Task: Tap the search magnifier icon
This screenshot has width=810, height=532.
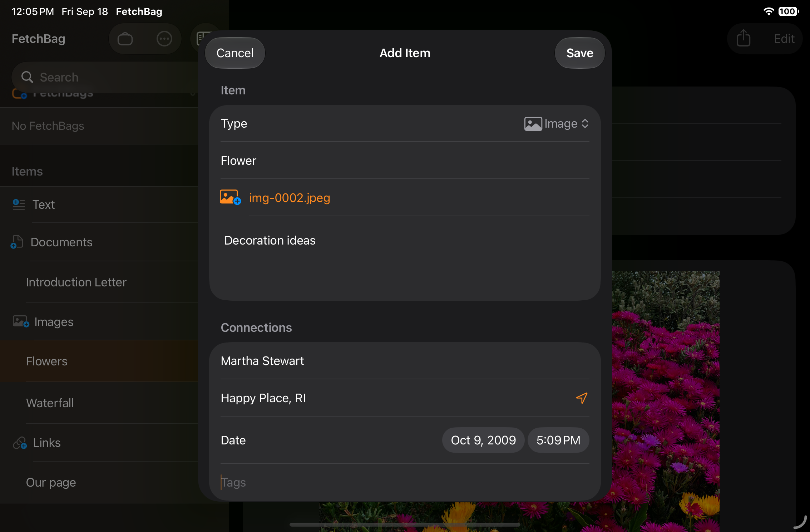Action: 27,77
